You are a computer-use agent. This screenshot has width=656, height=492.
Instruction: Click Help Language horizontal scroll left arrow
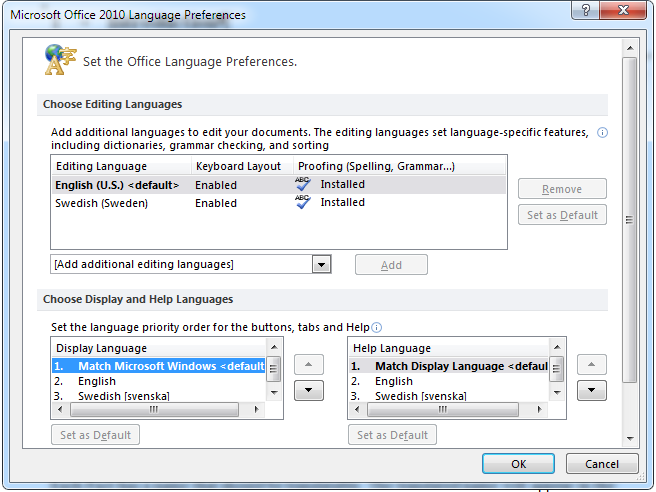click(357, 409)
